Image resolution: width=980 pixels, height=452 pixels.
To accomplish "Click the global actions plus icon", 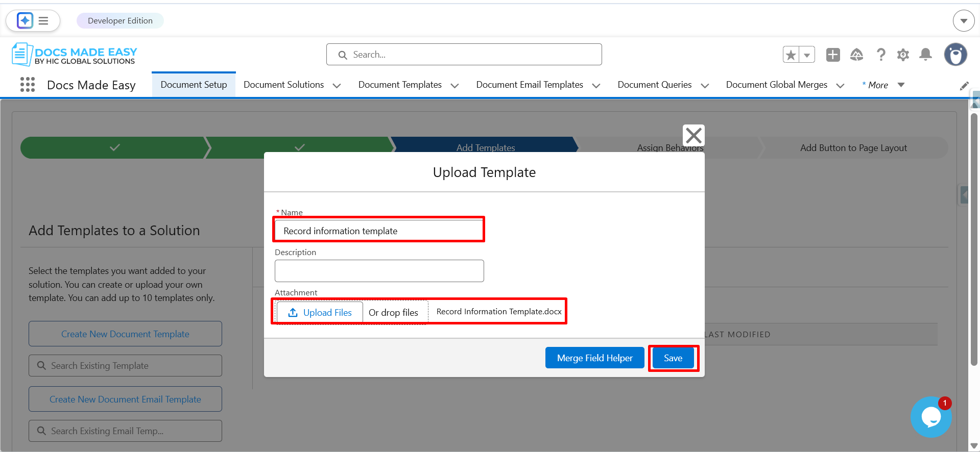I will [833, 55].
